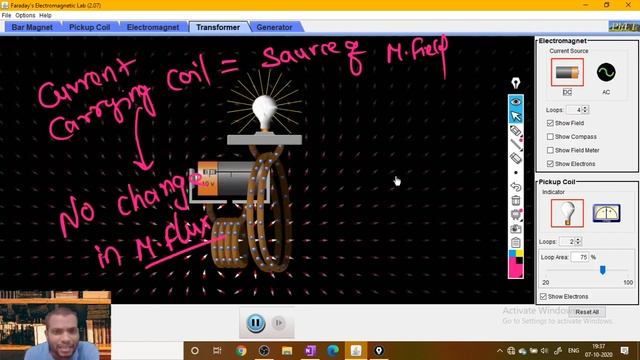This screenshot has height=360, width=640.
Task: Click the undo arrow in annotation toolbar
Action: pos(516,187)
